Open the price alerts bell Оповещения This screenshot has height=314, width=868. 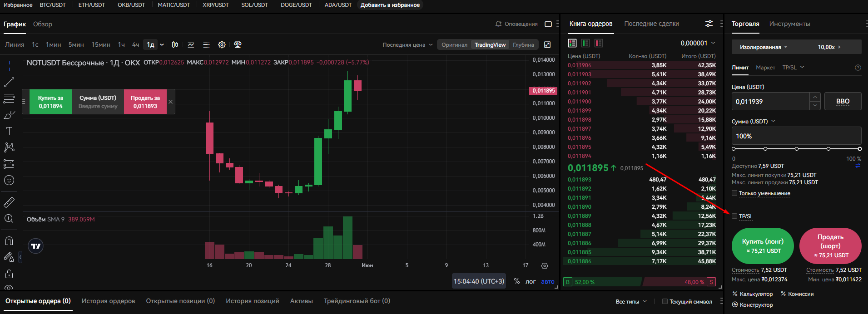tap(516, 24)
